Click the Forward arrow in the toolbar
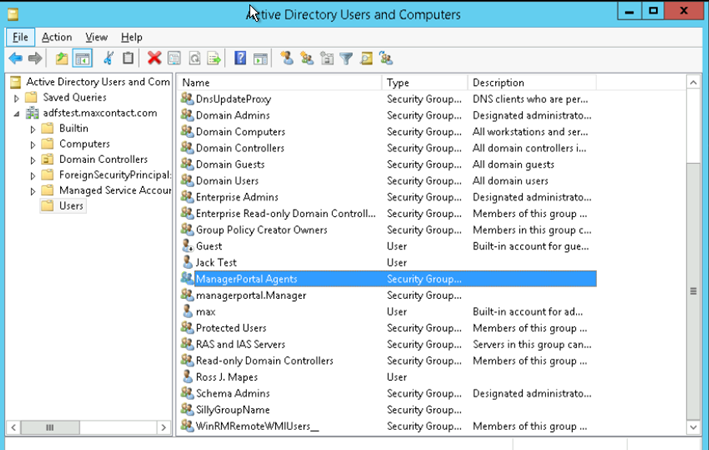 (35, 58)
